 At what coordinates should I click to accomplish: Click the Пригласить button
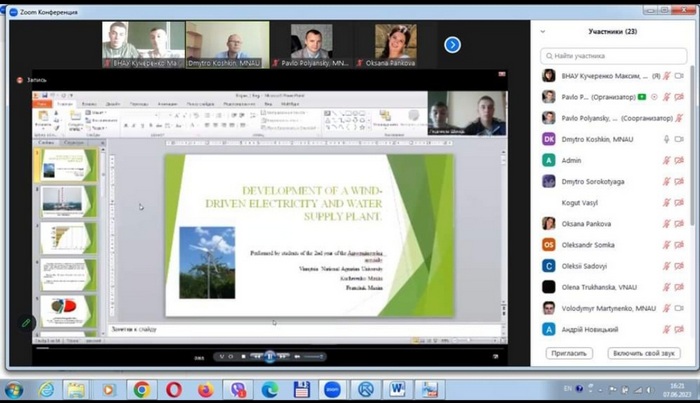(569, 353)
